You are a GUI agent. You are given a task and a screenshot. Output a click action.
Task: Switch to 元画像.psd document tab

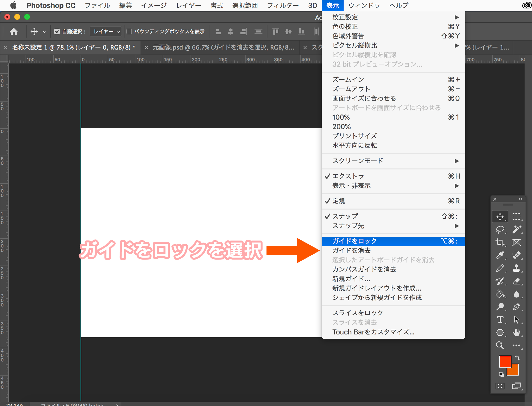click(223, 47)
